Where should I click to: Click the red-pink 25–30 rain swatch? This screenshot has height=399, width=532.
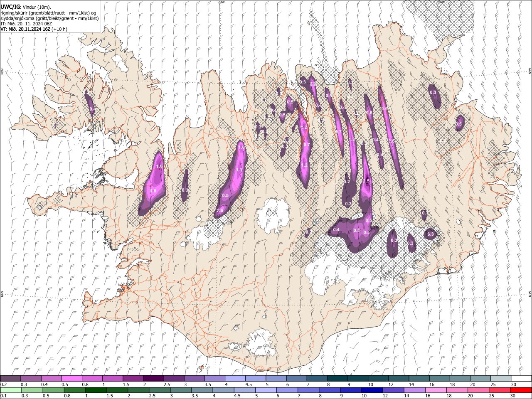point(499,390)
